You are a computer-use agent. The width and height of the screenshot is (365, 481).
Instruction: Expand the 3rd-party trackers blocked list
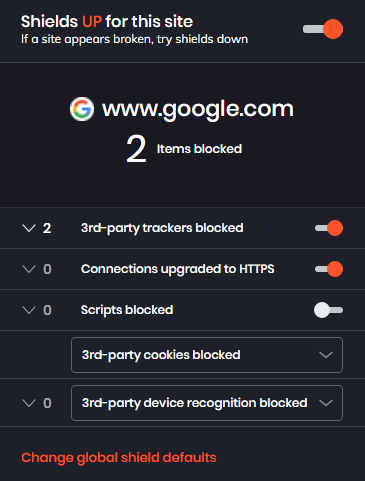point(29,228)
